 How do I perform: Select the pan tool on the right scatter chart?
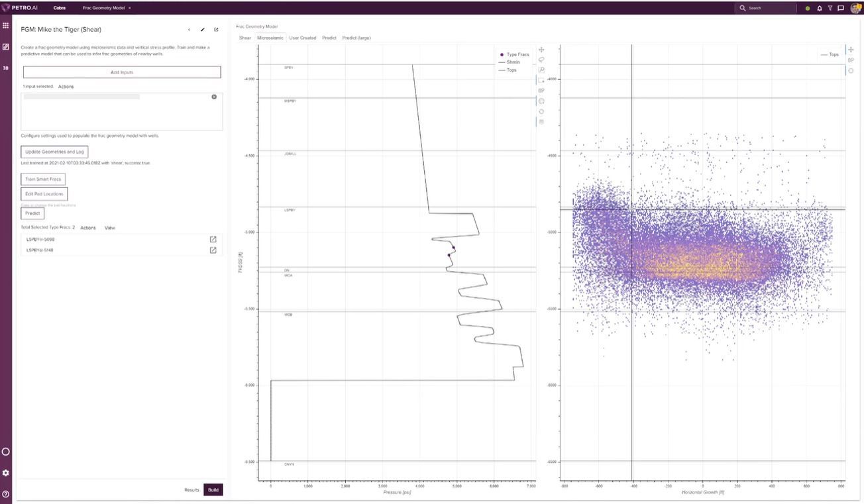(x=851, y=49)
